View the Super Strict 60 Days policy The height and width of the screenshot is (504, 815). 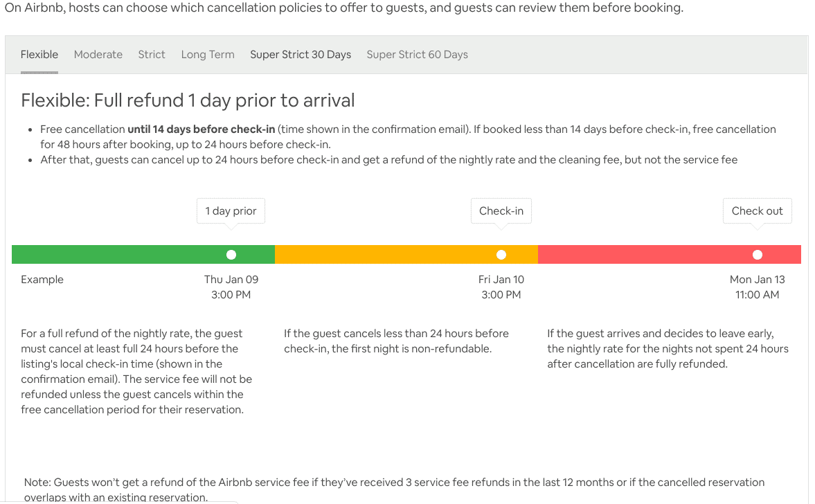coord(417,54)
